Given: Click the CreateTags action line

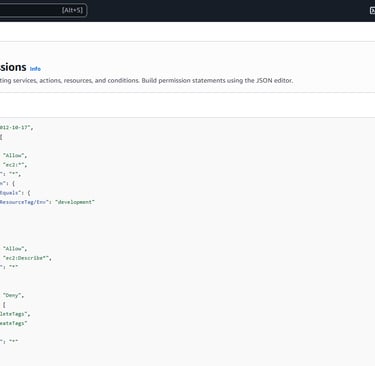Looking at the screenshot, I should [x=14, y=323].
